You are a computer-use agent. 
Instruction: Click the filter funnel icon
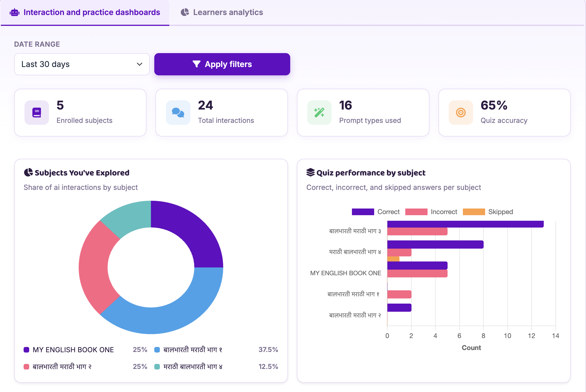coord(196,64)
